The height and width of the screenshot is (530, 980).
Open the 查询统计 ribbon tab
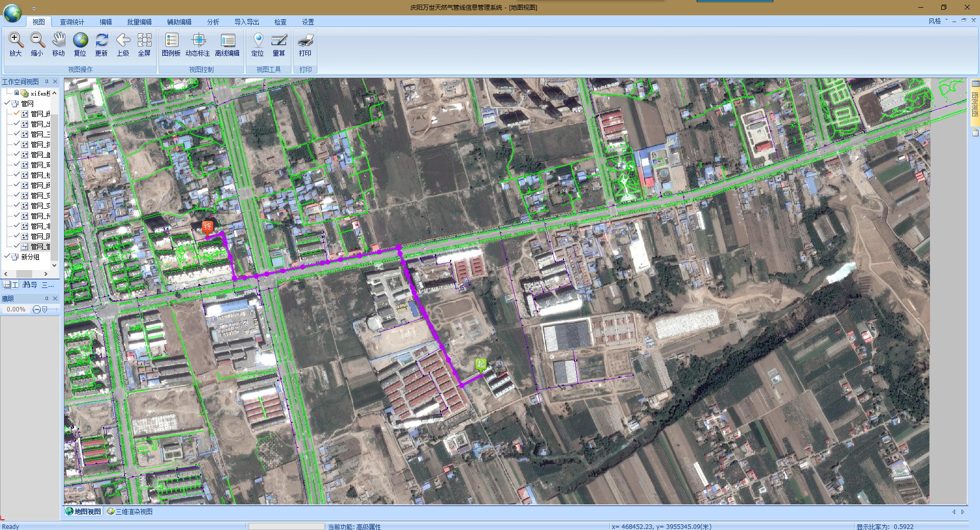(x=71, y=22)
